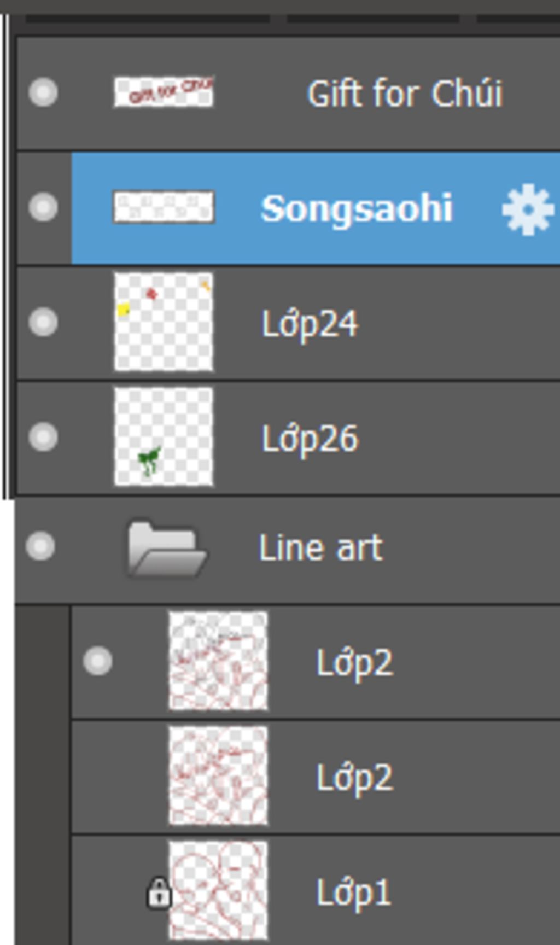Image resolution: width=560 pixels, height=945 pixels.
Task: Collapse the Line art layer folder
Action: point(167,549)
